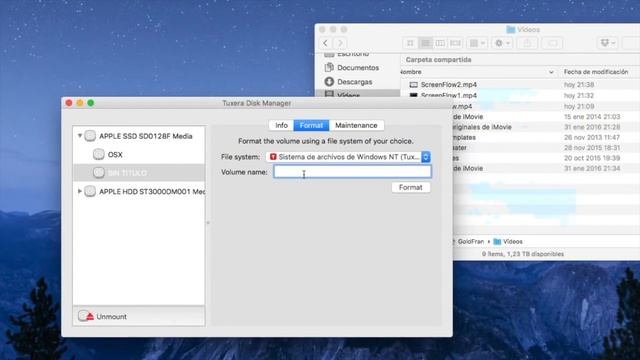
Task: Open the Finder arrange dropdown
Action: pos(477,43)
